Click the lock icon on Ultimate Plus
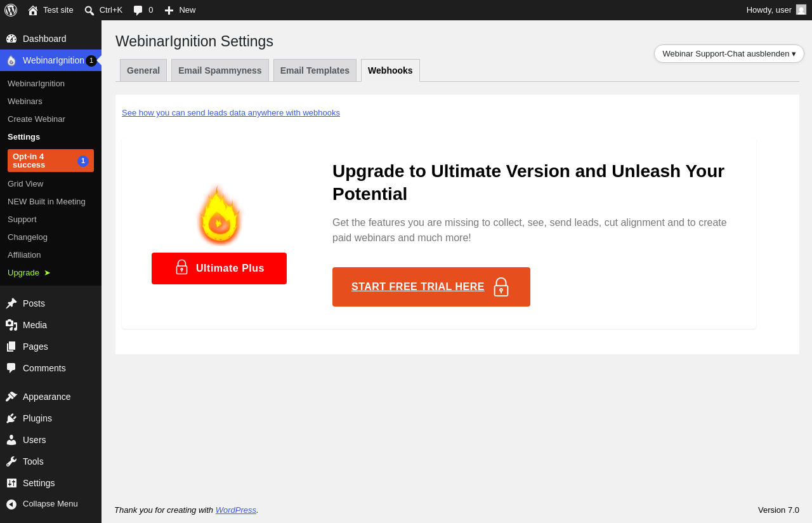 181,267
